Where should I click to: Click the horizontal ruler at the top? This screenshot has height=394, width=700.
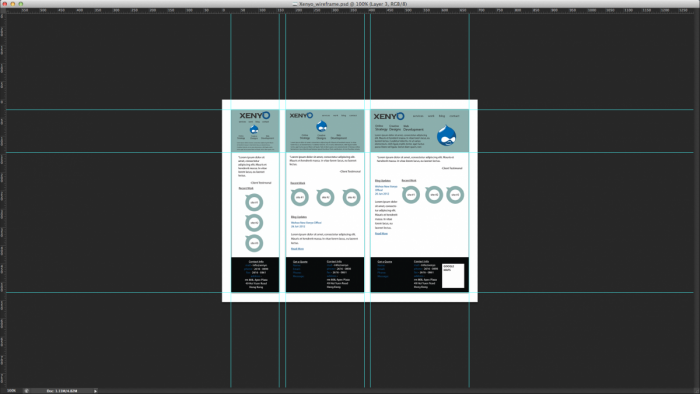[x=350, y=10]
